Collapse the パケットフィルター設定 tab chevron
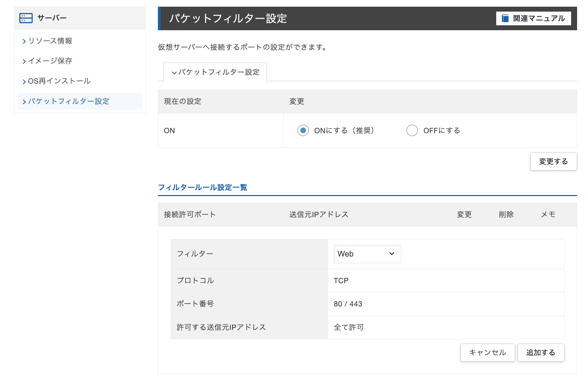 pyautogui.click(x=174, y=73)
